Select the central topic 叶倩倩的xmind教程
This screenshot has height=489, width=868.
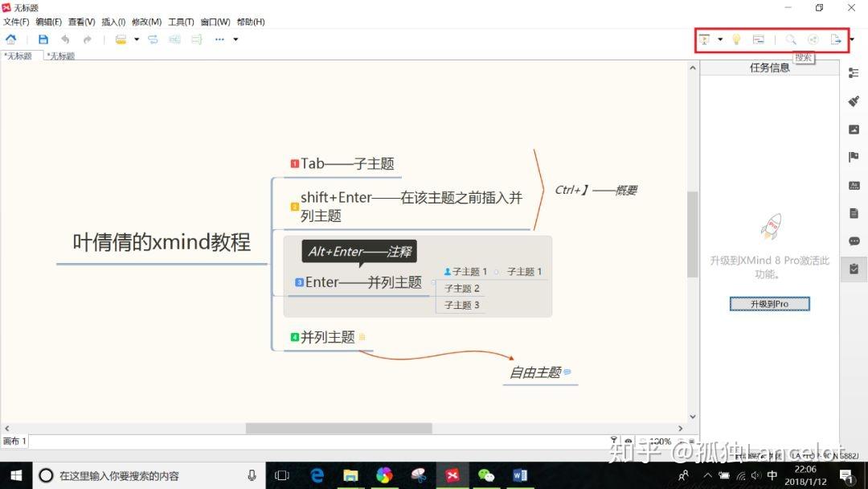[x=162, y=242]
